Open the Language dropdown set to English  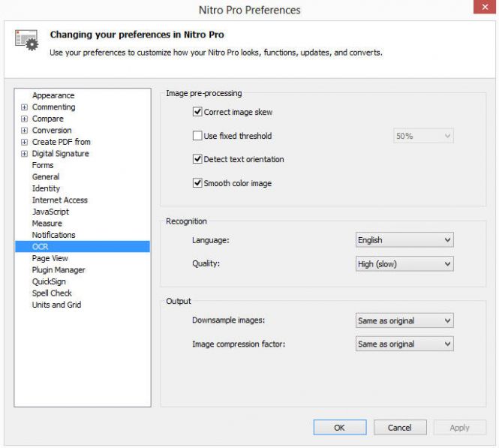click(x=404, y=240)
